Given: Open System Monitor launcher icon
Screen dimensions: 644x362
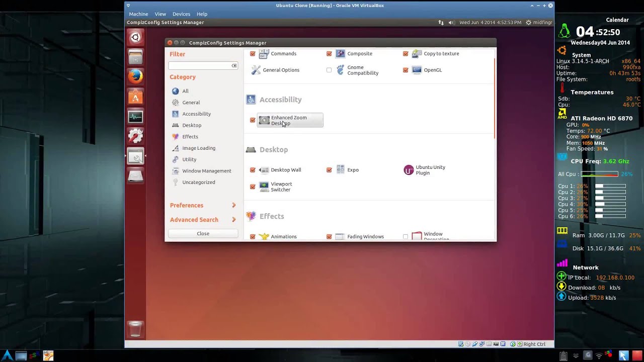Looking at the screenshot, I should coord(135,117).
